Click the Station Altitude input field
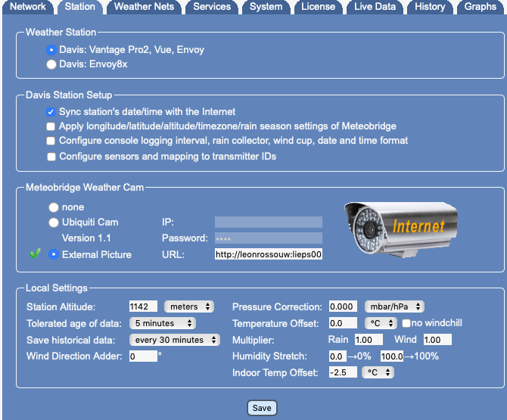The width and height of the screenshot is (507, 420). [143, 306]
